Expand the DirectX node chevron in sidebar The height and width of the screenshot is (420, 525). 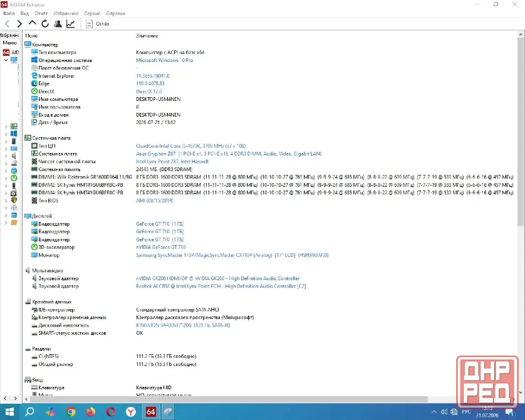tap(6, 178)
